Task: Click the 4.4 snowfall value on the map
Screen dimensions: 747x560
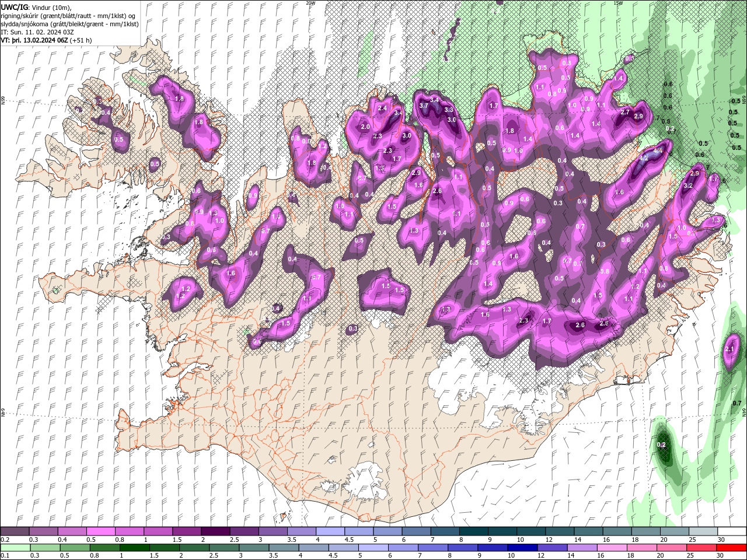Action: (658, 150)
